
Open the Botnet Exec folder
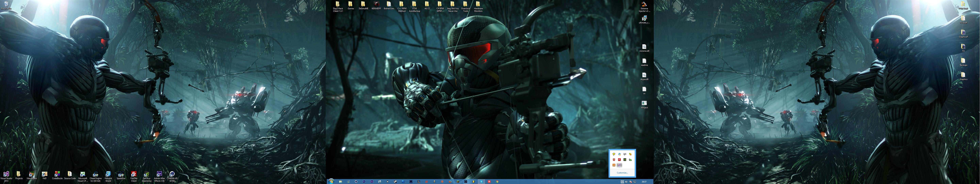pos(389,5)
